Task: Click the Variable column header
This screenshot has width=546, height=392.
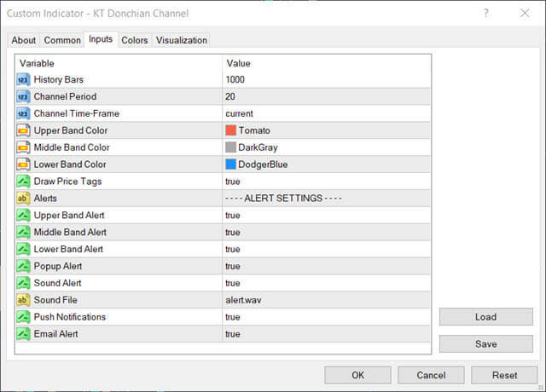Action: point(37,63)
